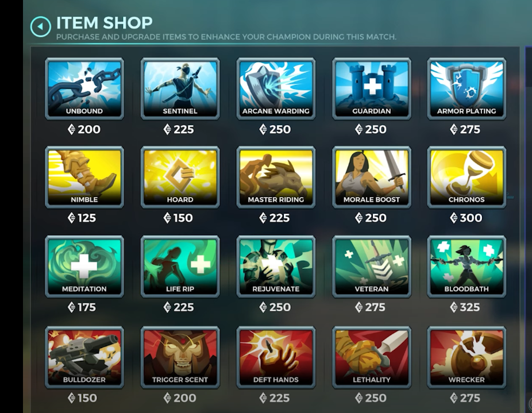532x413 pixels.
Task: Choose the Trigger Scent item
Action: (x=180, y=357)
